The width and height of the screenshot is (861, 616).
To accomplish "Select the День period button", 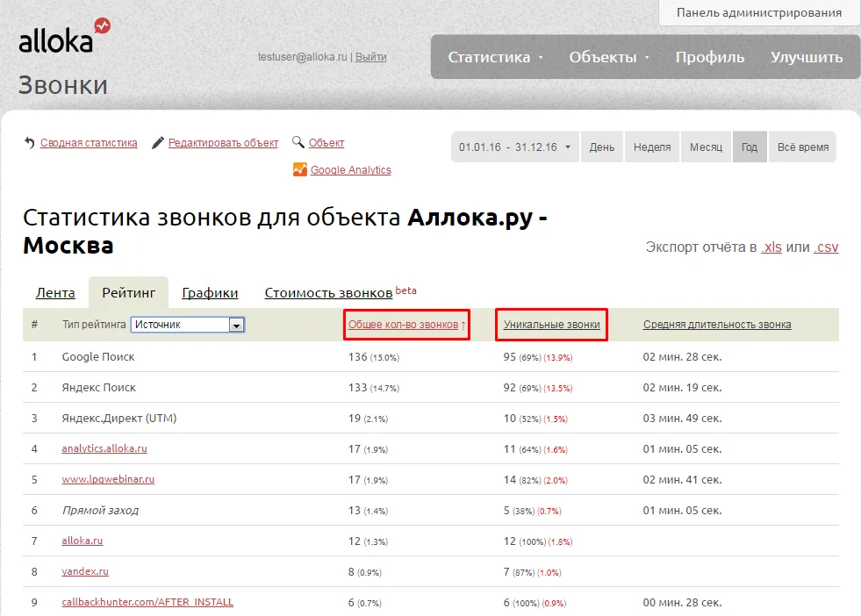I will point(602,147).
